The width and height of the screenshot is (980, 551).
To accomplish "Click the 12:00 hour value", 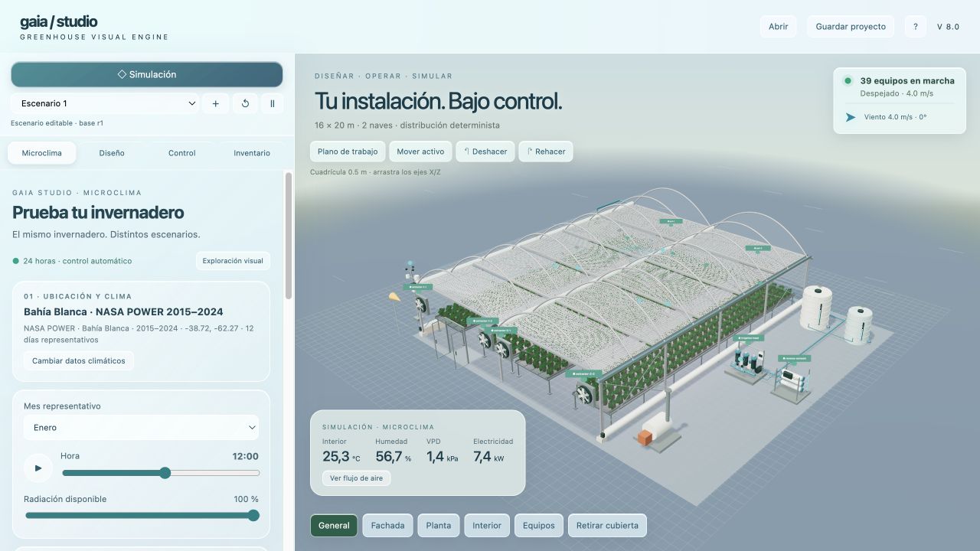I will pos(246,456).
